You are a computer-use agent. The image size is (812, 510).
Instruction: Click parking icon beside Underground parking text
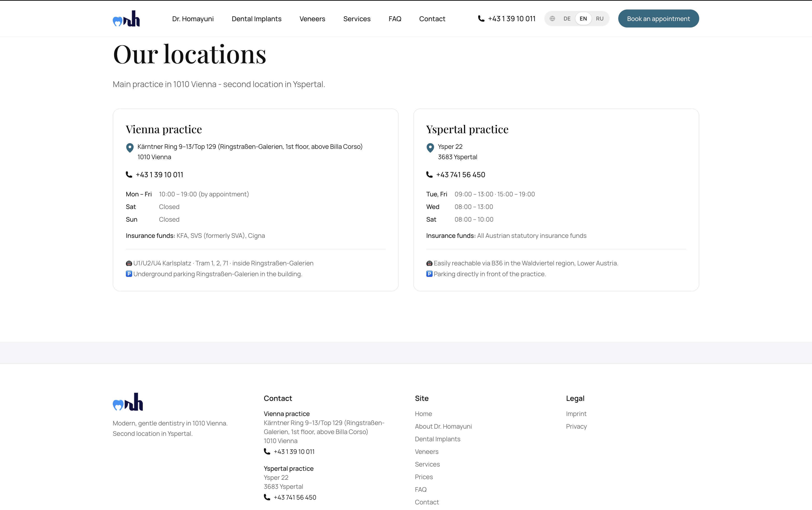pos(129,274)
